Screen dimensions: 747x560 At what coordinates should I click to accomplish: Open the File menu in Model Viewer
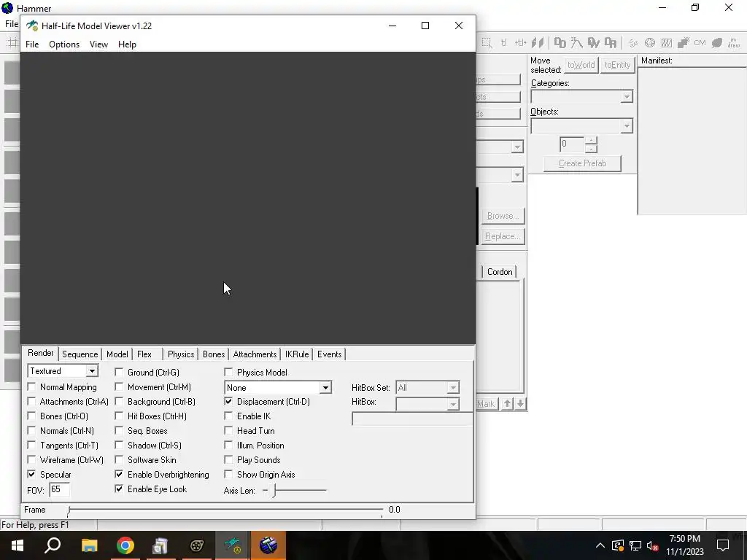pos(32,44)
